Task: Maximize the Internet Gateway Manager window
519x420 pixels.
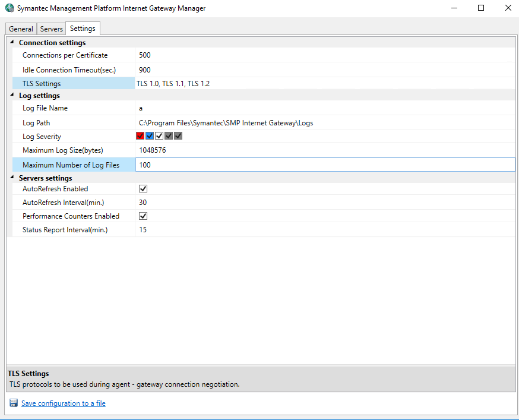Action: [481, 8]
